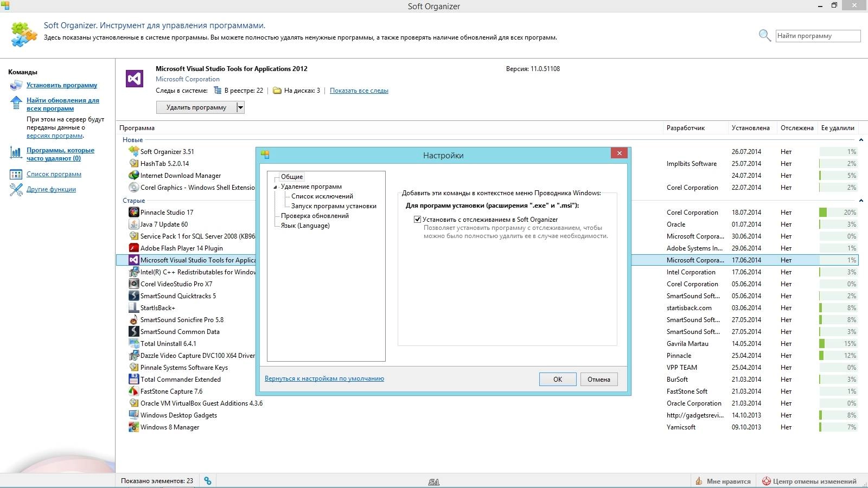Collapse the 'Старые' group chevron
868x488 pixels.
pos(861,201)
